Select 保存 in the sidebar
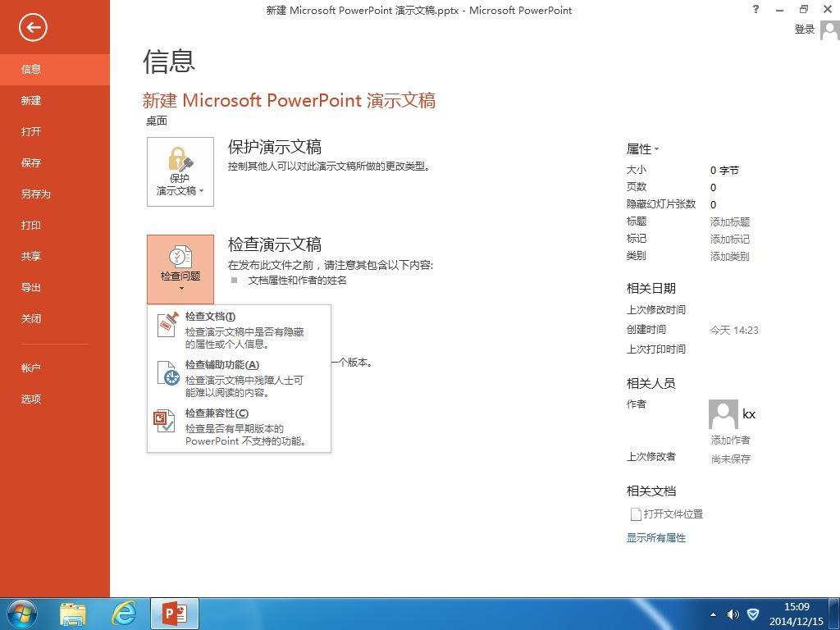 (x=55, y=163)
